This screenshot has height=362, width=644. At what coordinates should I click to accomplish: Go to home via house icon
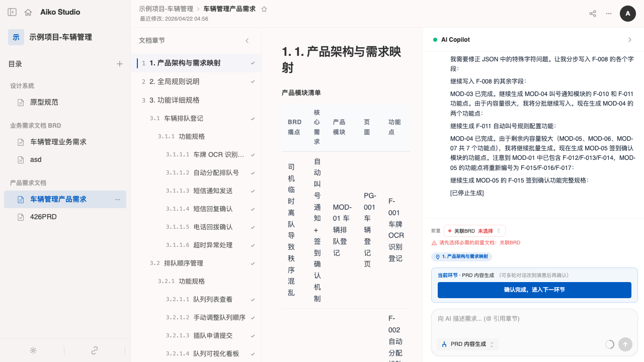point(28,12)
